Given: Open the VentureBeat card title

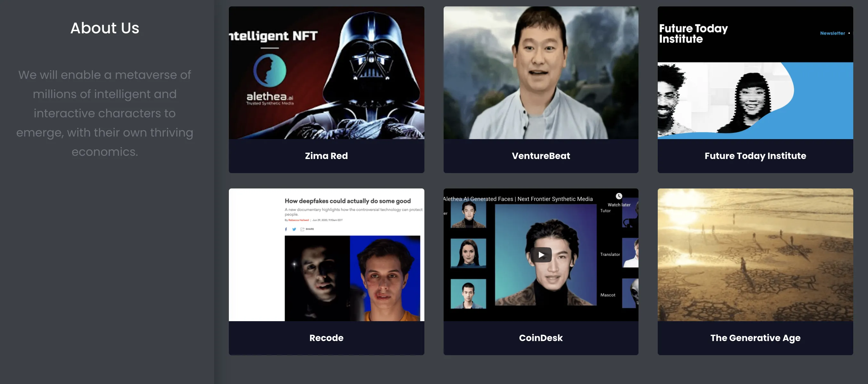Looking at the screenshot, I should coord(541,156).
